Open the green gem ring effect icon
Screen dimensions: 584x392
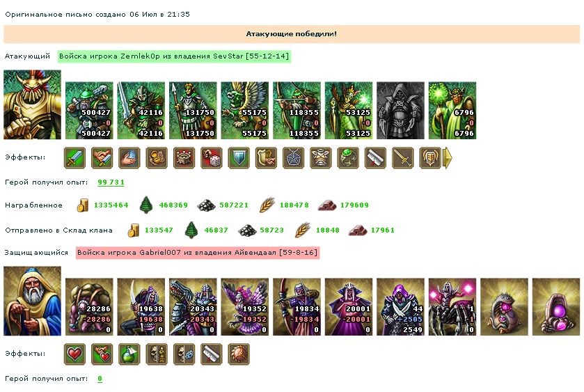pyautogui.click(x=348, y=157)
